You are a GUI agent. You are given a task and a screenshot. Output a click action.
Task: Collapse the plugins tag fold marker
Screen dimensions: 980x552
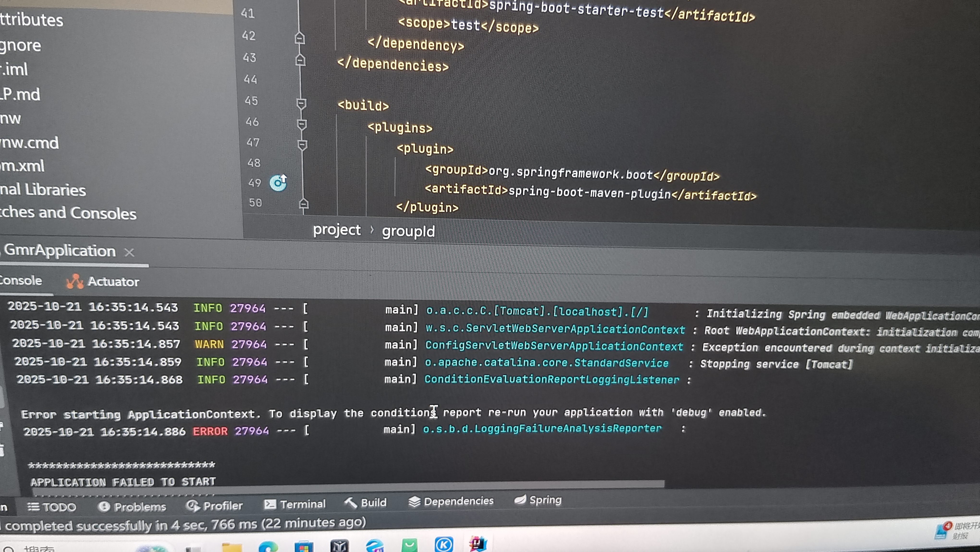point(302,125)
